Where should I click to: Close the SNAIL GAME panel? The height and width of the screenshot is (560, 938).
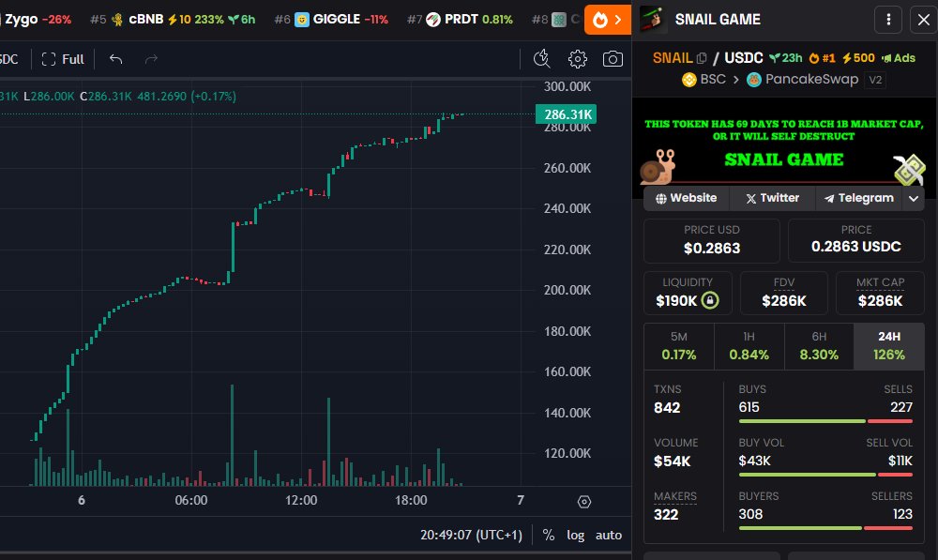tap(924, 20)
